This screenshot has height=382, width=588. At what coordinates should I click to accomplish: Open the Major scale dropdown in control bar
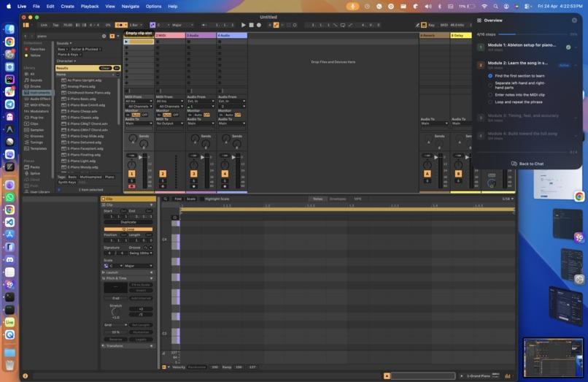[182, 25]
